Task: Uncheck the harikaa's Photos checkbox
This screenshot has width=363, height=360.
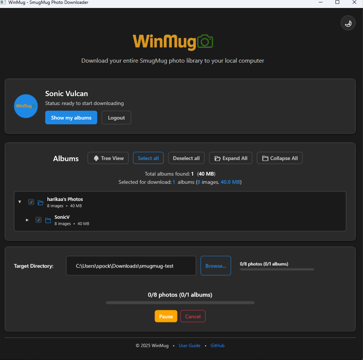Action: click(x=31, y=202)
